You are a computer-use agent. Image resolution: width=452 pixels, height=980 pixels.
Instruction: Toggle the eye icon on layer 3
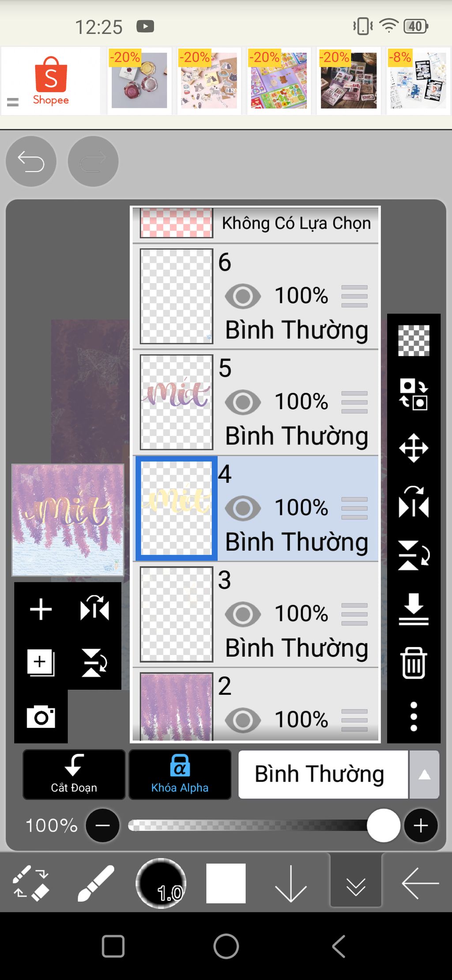pos(243,614)
